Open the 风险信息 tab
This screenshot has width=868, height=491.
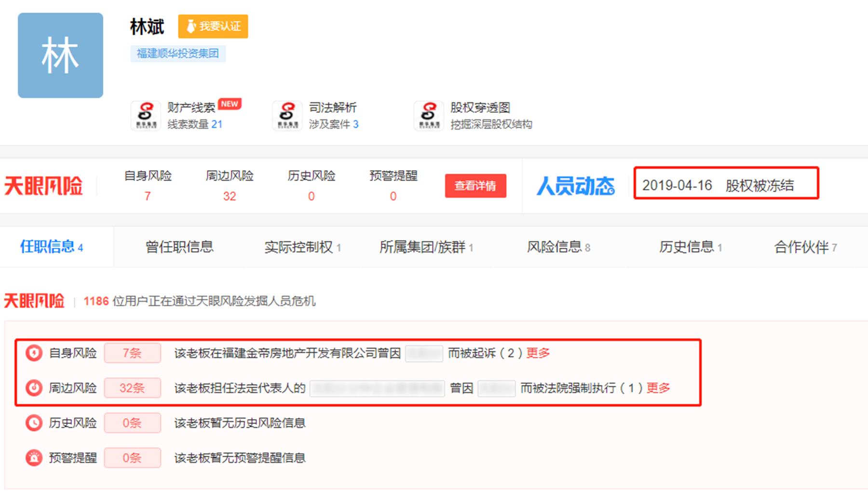558,247
